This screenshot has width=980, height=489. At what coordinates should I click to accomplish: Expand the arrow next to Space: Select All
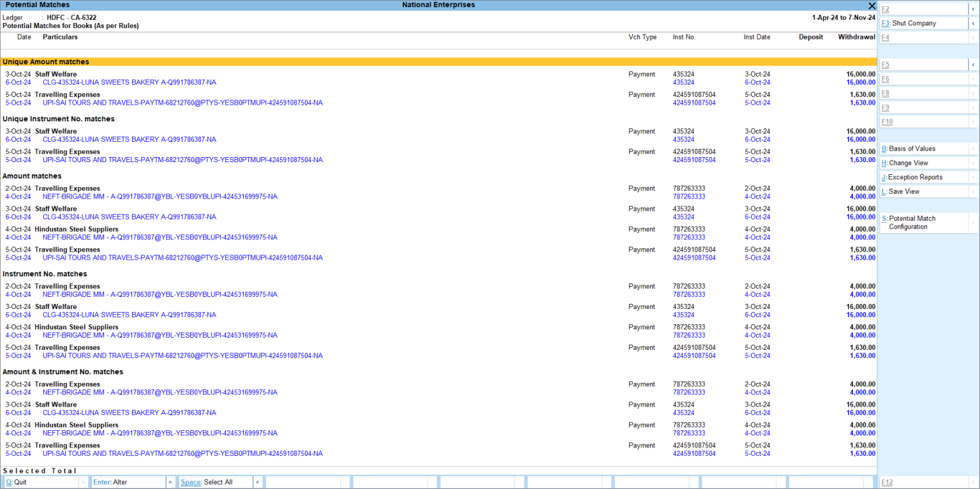tap(258, 483)
